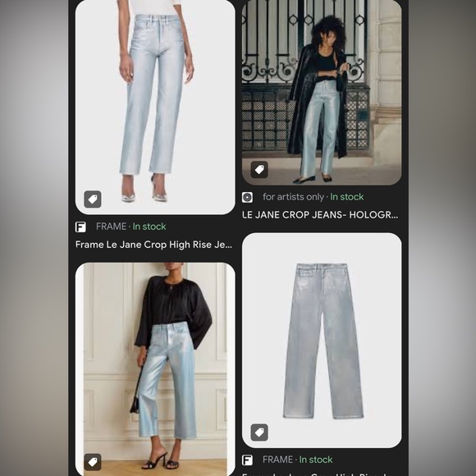Open Frame Le Jane Crop High Rise link

153,245
